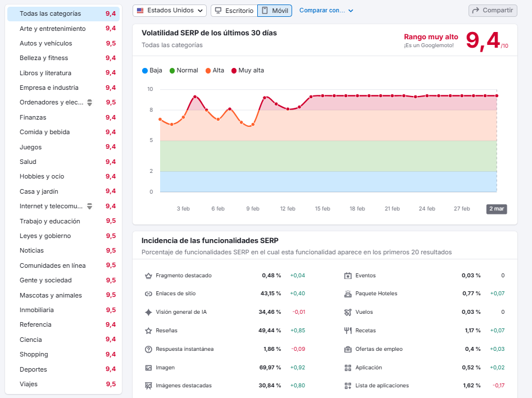Screen dimensions: 532x398
Task: Switch device view to Escritorio
Action: pos(234,11)
